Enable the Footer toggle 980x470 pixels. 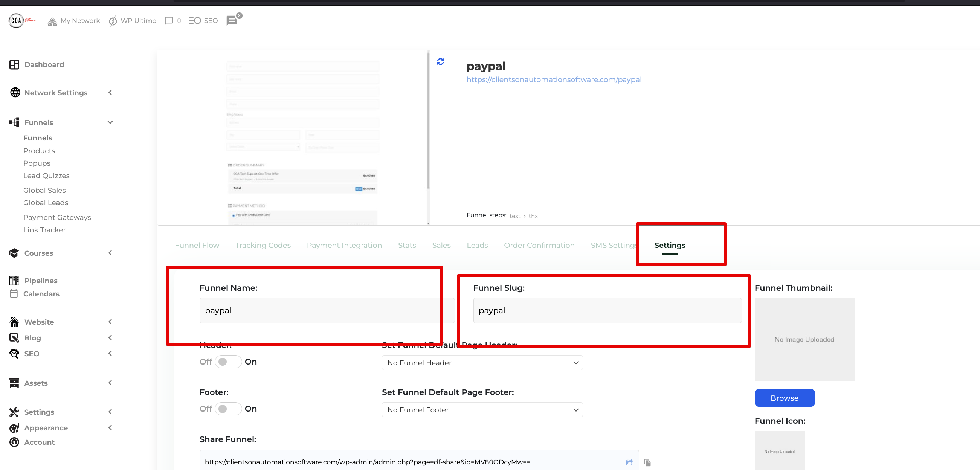[x=228, y=409]
